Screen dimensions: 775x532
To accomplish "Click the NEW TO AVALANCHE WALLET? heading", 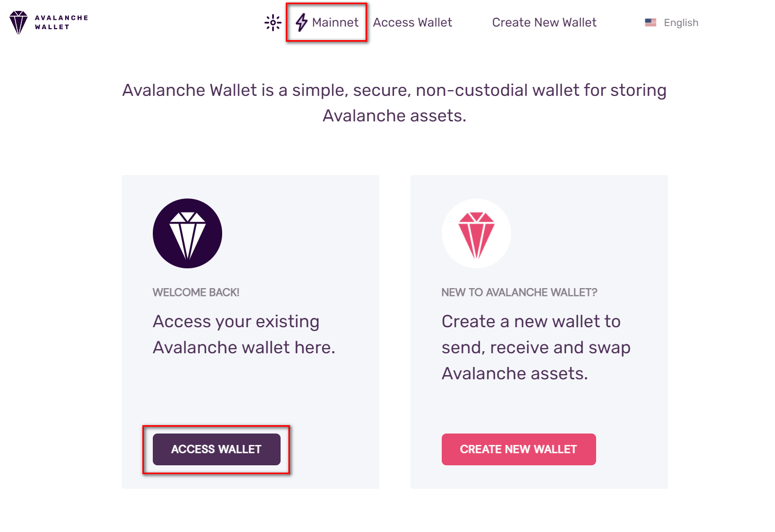I will click(519, 292).
